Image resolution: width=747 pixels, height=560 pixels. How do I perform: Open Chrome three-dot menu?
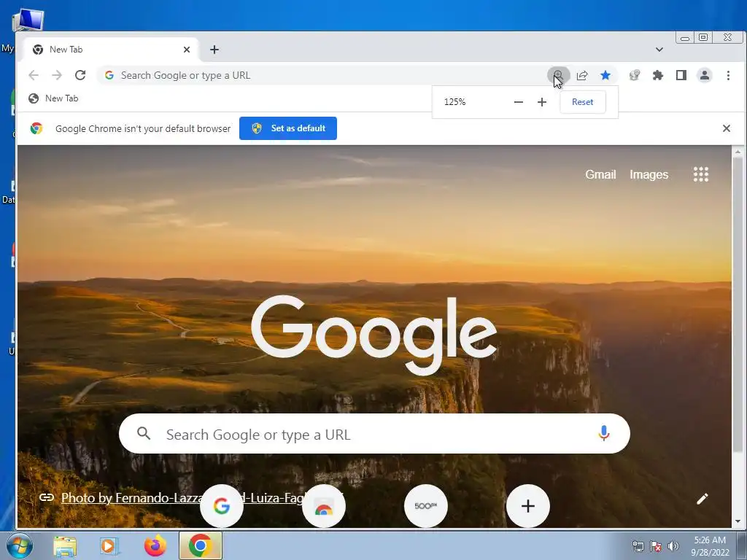[x=728, y=75]
